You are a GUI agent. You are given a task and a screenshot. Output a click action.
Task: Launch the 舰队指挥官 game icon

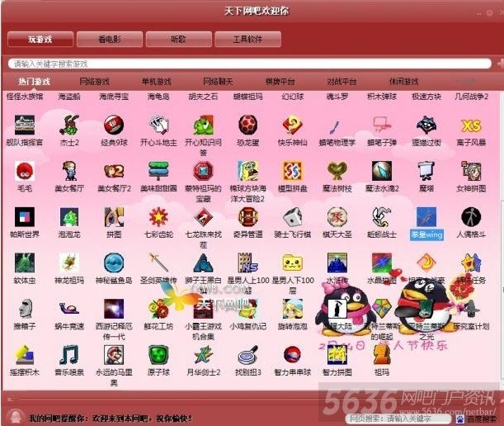(x=25, y=125)
